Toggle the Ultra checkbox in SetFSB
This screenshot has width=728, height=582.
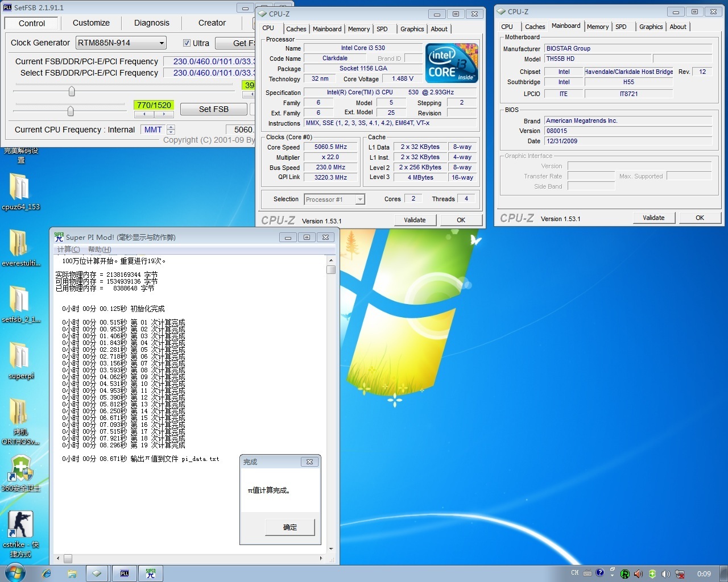187,43
